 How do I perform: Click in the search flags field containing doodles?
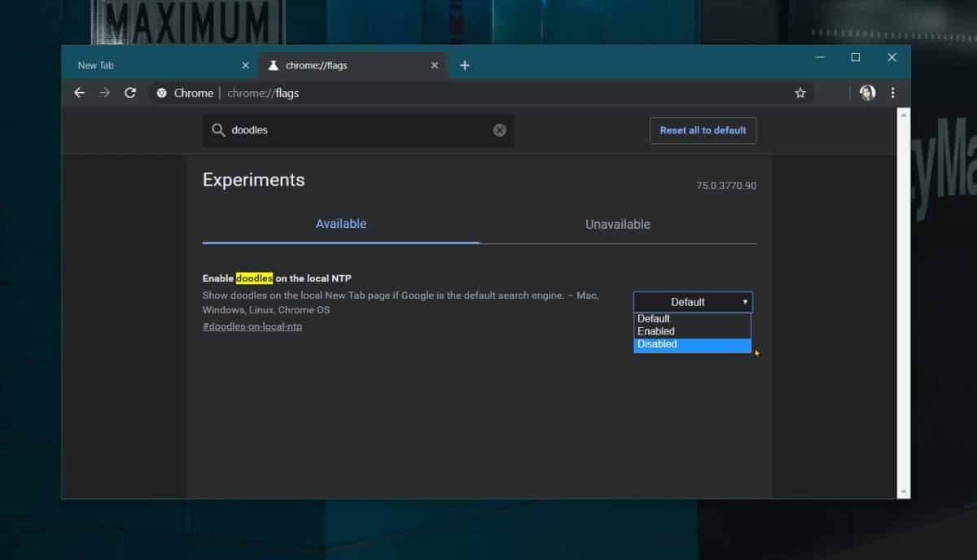click(x=358, y=130)
